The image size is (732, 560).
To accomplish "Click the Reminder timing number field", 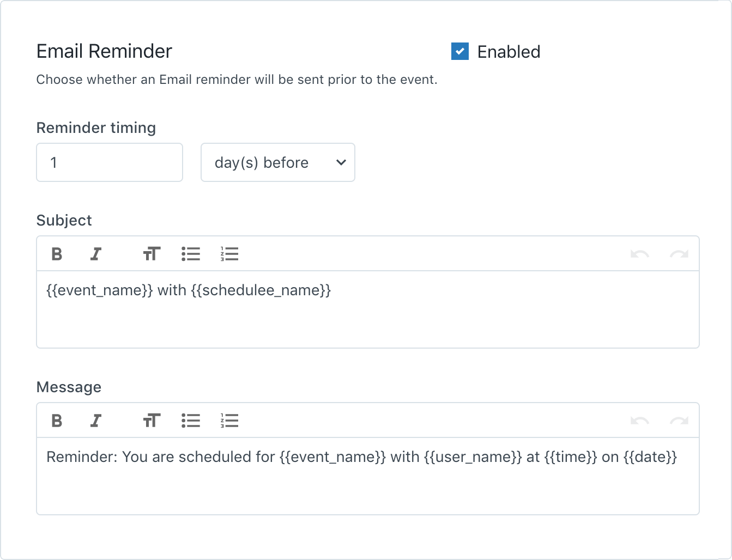I will pos(110,162).
